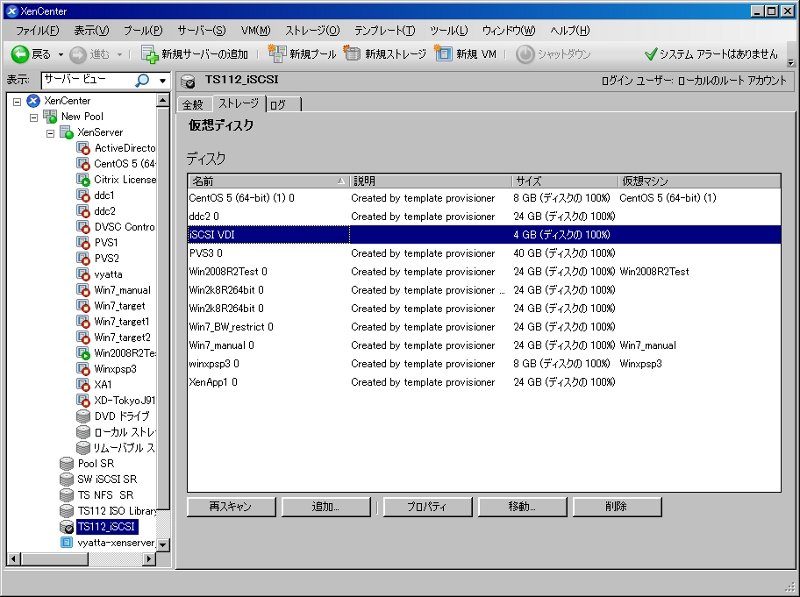Select the XD-TokyoJ91 VM in tree

(124, 401)
